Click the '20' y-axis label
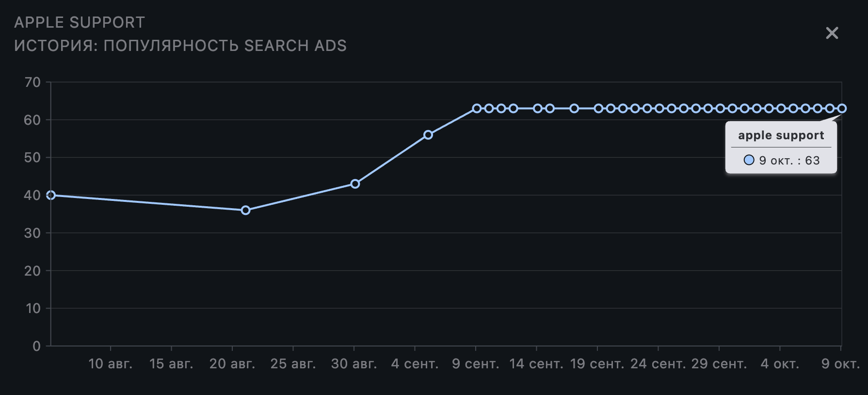Screen dimensions: 868x395 32,271
